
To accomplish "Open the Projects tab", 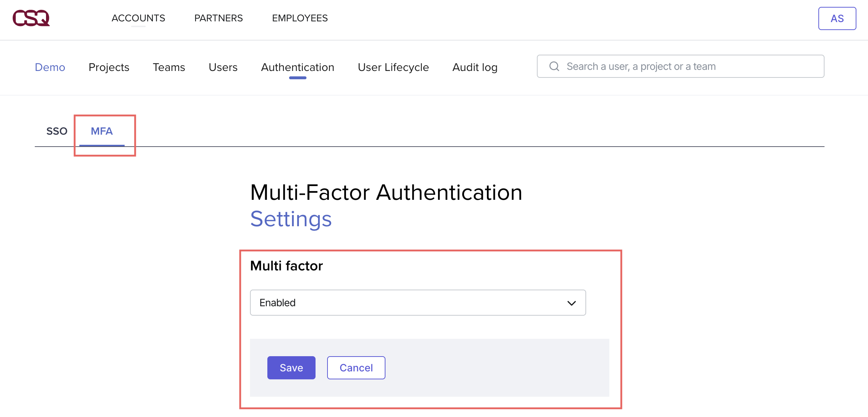I will [x=109, y=67].
